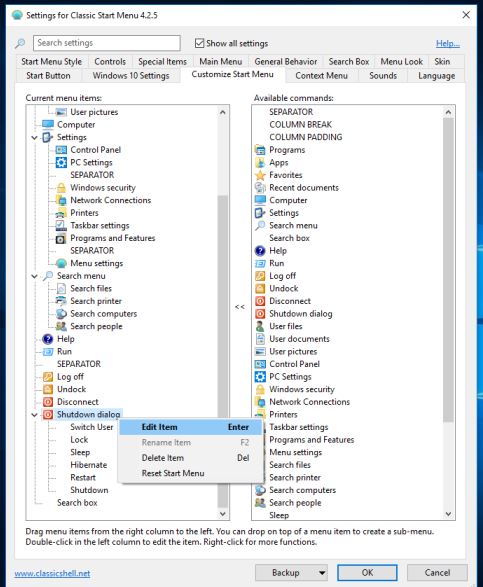Click the available commands scrollbar thumb

pos(449,270)
